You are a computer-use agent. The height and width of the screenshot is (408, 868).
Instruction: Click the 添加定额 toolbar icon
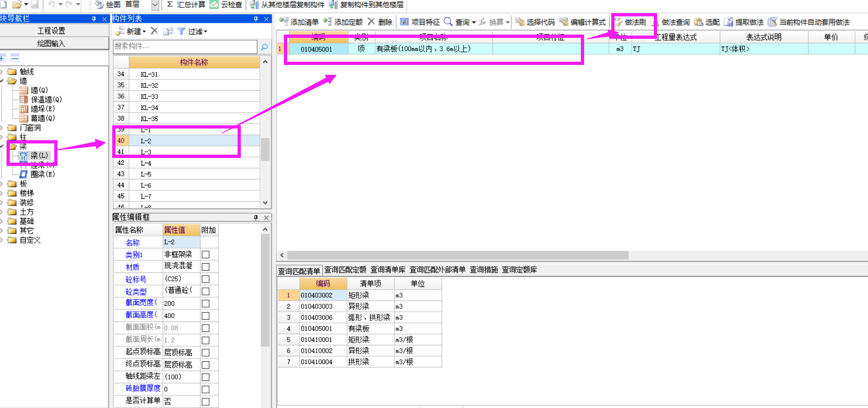point(327,21)
